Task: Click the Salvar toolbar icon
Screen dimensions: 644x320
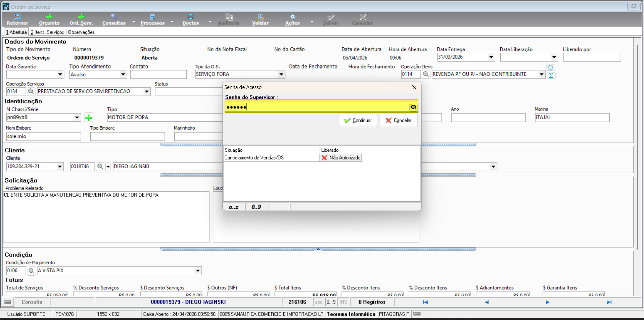Action: pos(330,19)
